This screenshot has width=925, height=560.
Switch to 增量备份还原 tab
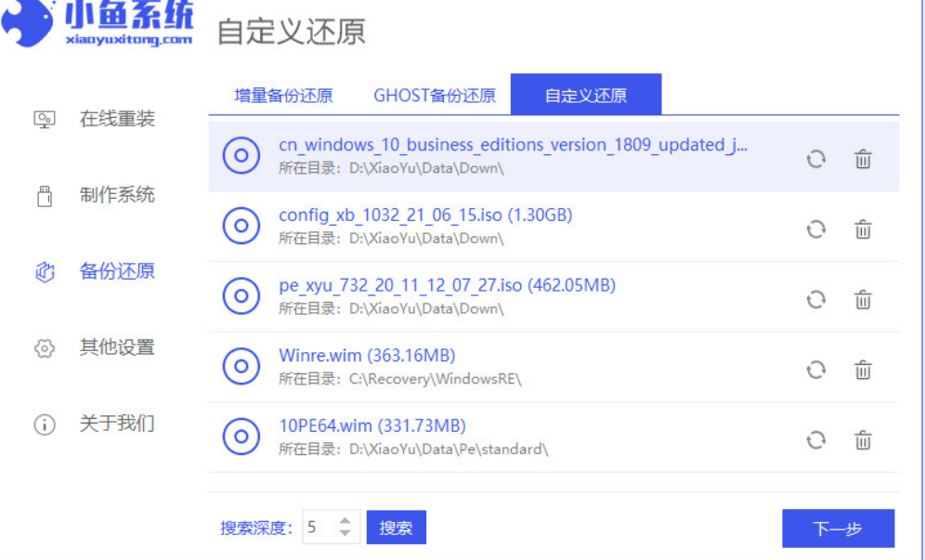[x=283, y=96]
